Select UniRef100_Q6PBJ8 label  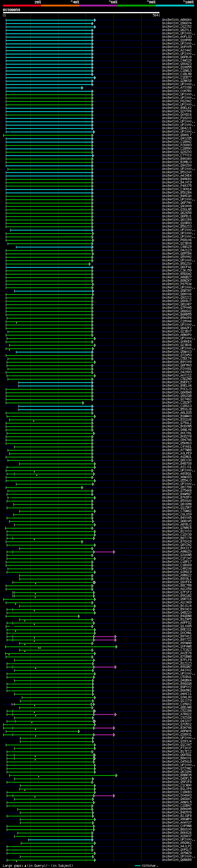(x=176, y=57)
